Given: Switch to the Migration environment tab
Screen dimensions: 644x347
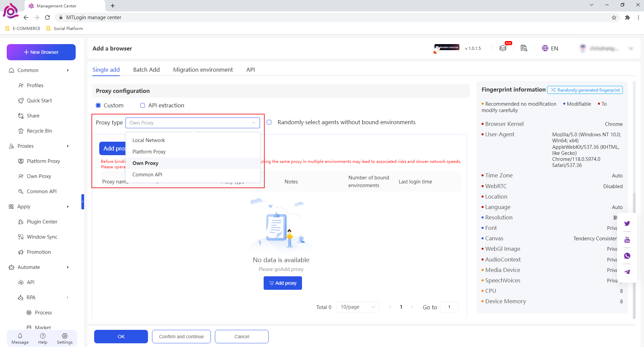Looking at the screenshot, I should (203, 70).
